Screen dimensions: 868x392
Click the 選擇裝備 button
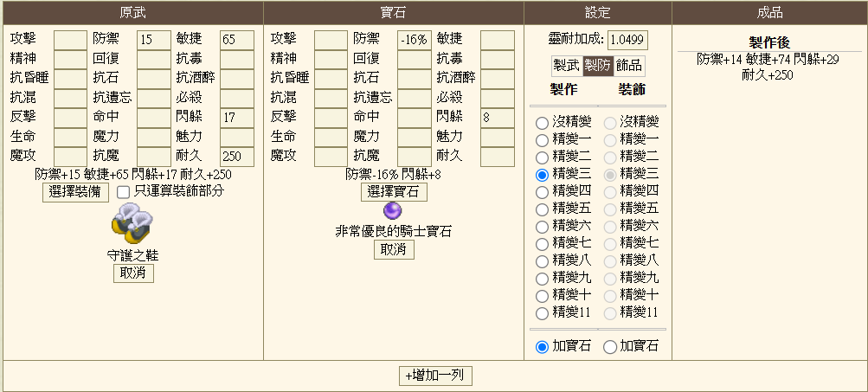(76, 193)
